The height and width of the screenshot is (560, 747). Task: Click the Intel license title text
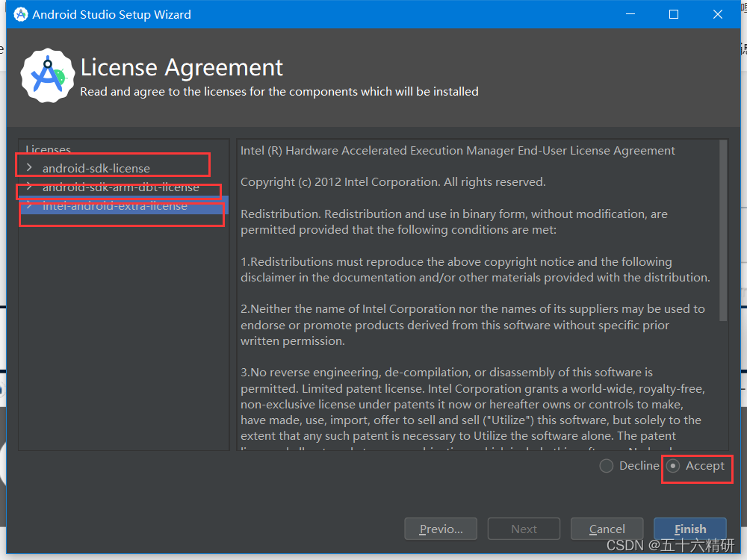click(x=457, y=151)
